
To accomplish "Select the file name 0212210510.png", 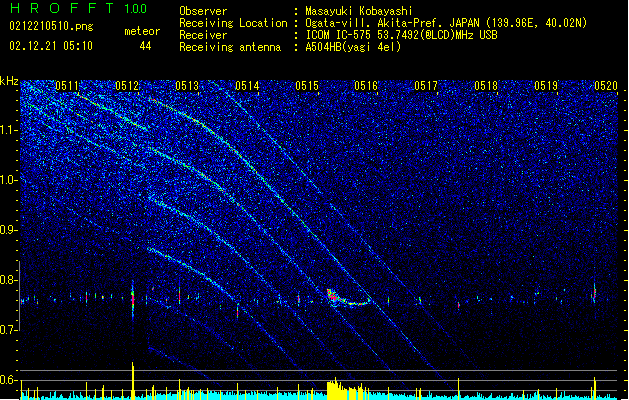I will coord(51,26).
